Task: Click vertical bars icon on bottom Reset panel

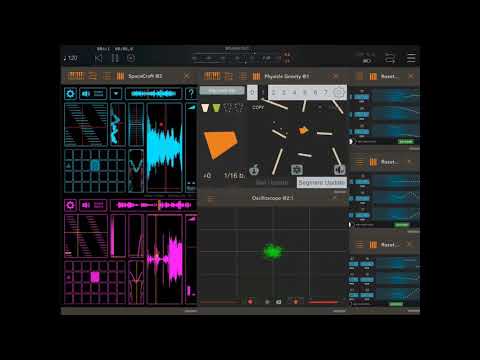Action: (373, 245)
